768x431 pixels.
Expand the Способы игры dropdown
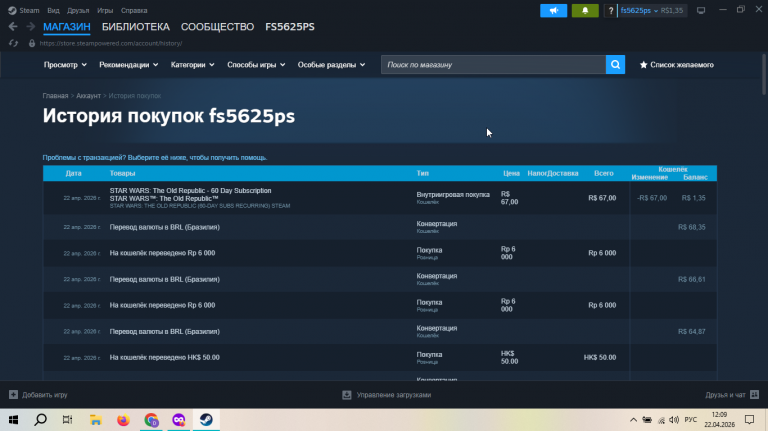tap(256, 65)
